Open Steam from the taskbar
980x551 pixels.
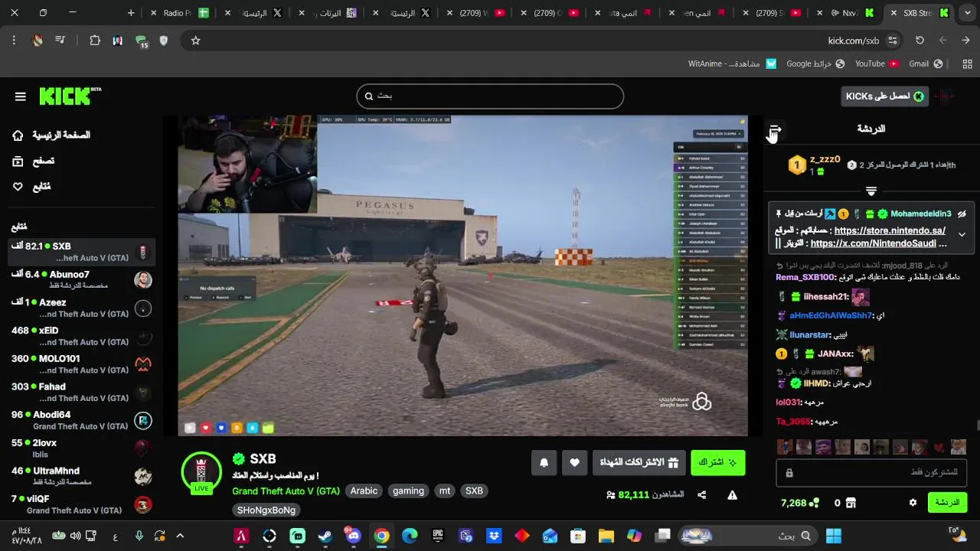pos(325,536)
